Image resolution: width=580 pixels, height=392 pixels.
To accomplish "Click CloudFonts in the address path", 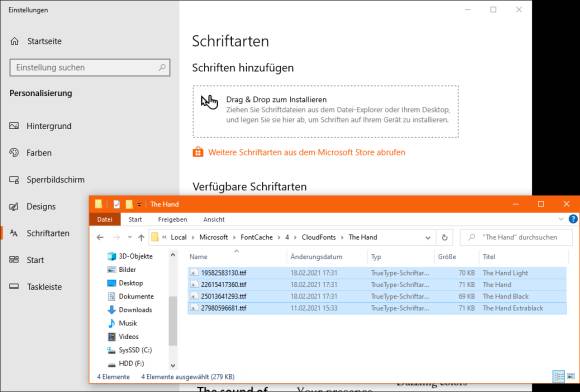I will [318, 237].
